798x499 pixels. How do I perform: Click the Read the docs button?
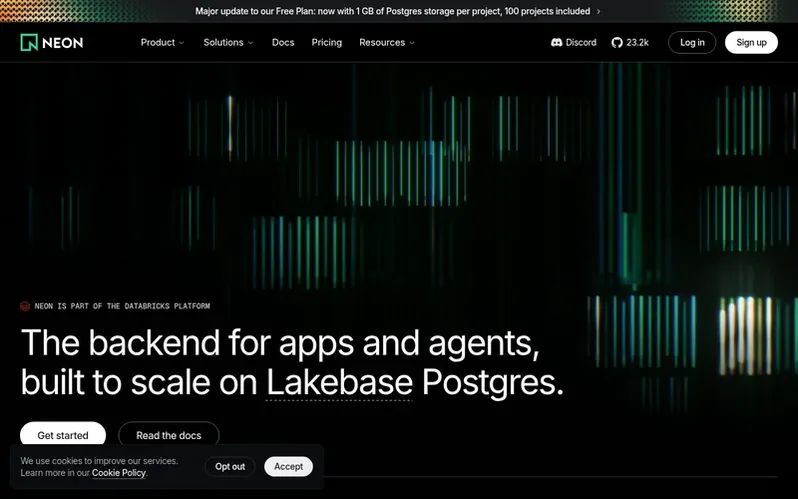click(x=168, y=435)
